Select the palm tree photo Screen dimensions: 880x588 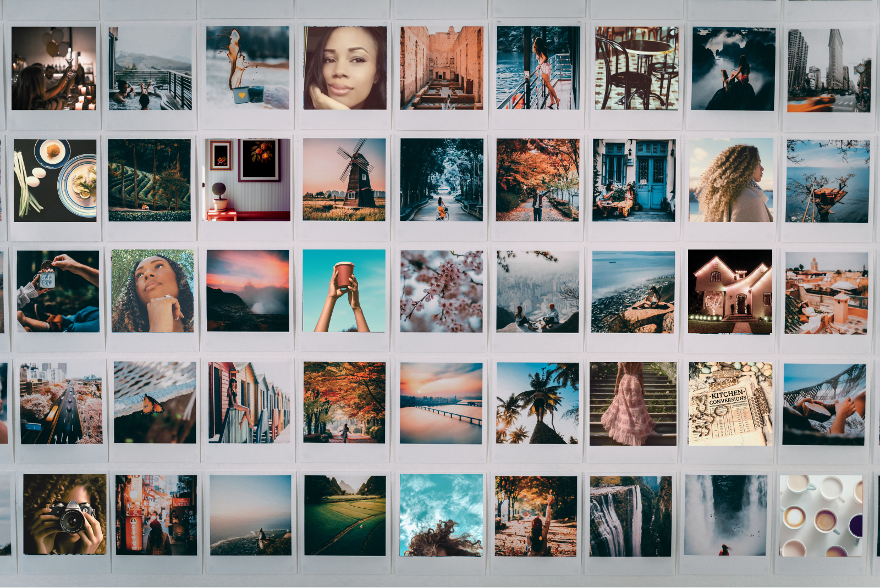(537, 403)
